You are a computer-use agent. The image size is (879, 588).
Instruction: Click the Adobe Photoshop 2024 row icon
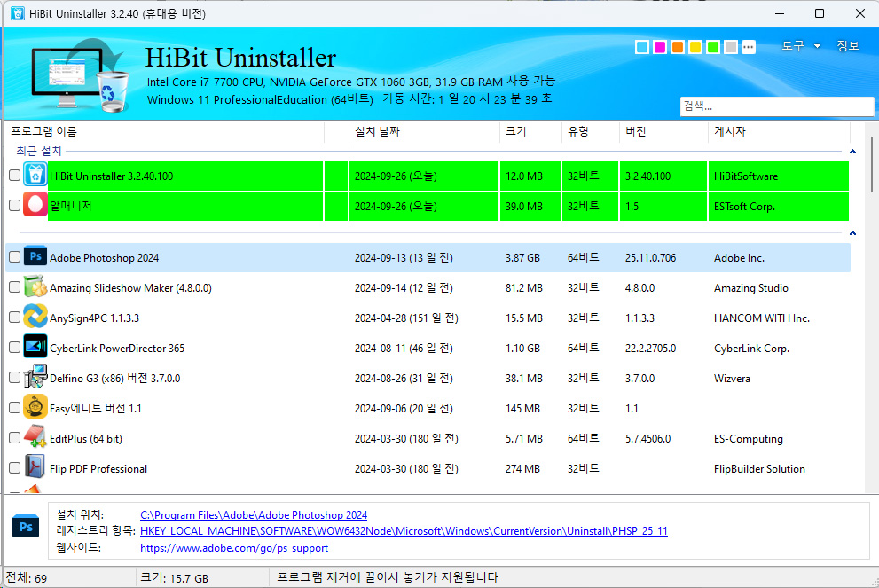(35, 256)
